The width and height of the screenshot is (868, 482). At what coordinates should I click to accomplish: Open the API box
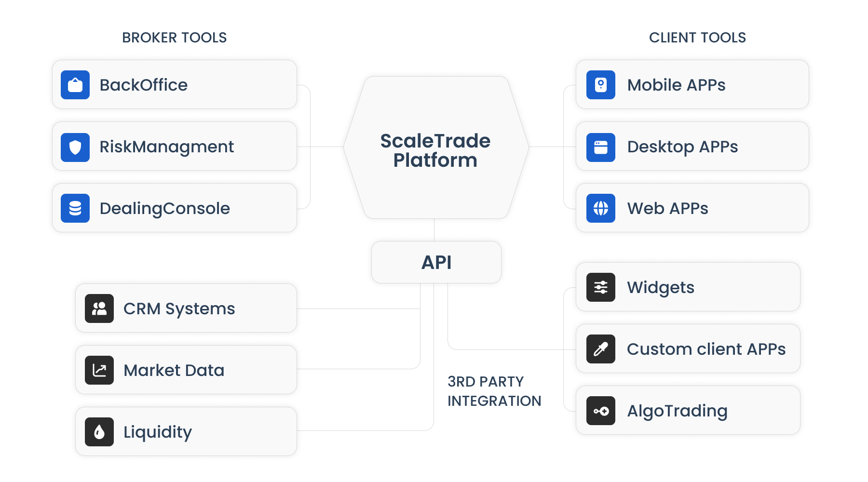pos(436,262)
